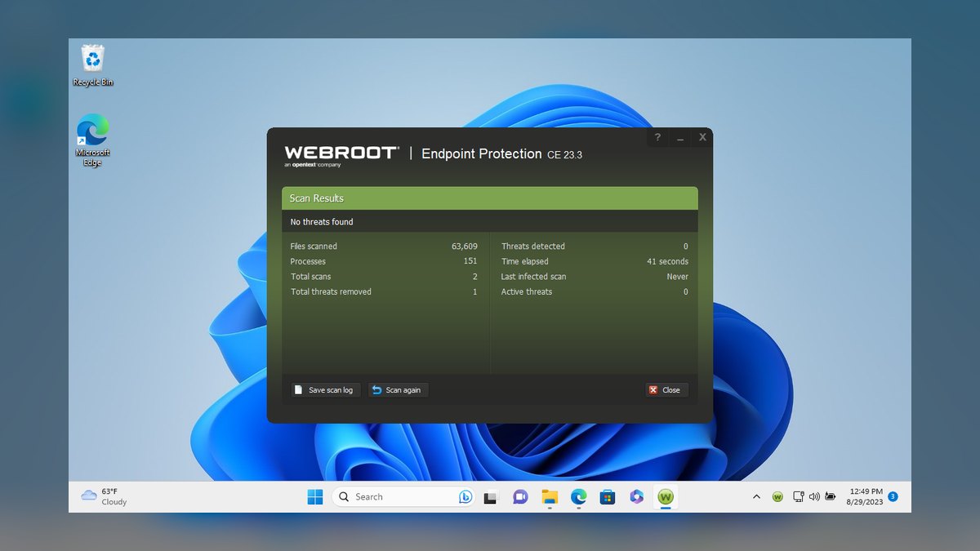The image size is (980, 551).
Task: Click the Active threats label
Action: coord(527,291)
